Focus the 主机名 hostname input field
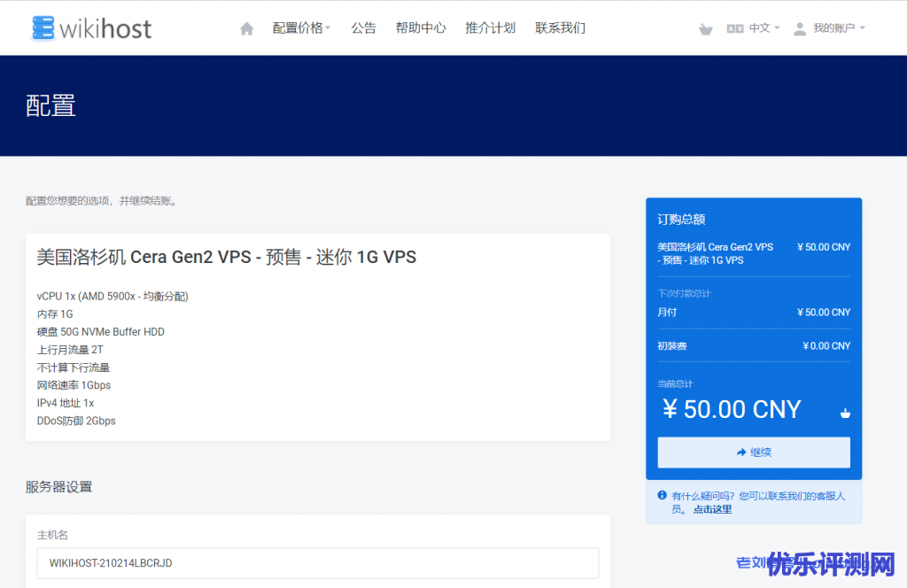This screenshot has height=588, width=907. 318,563
